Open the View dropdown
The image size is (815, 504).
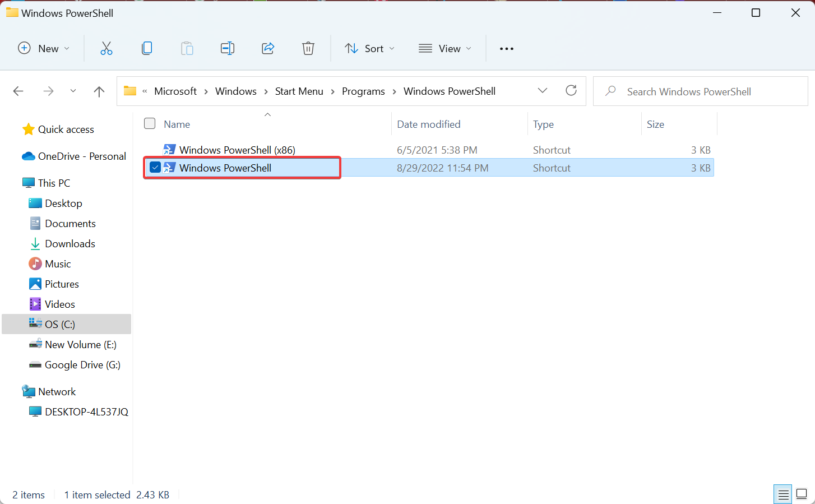pyautogui.click(x=445, y=49)
